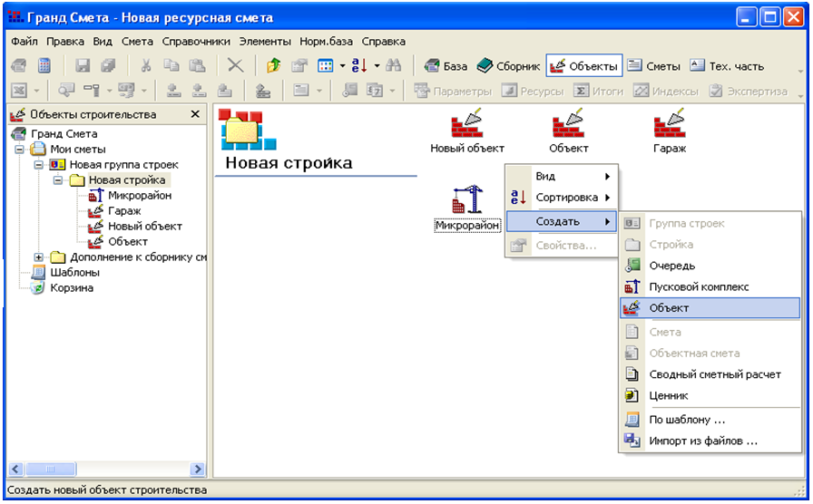
Task: Open sort dropdown arrow in toolbar
Action: click(x=377, y=66)
